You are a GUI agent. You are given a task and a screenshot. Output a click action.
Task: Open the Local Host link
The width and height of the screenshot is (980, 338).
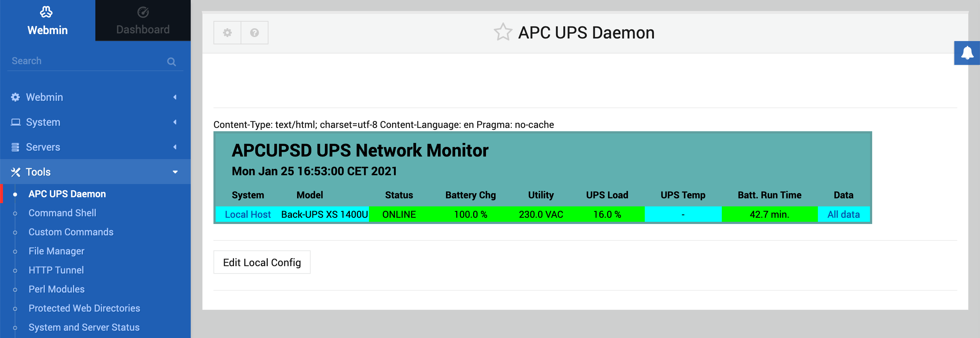(x=248, y=214)
